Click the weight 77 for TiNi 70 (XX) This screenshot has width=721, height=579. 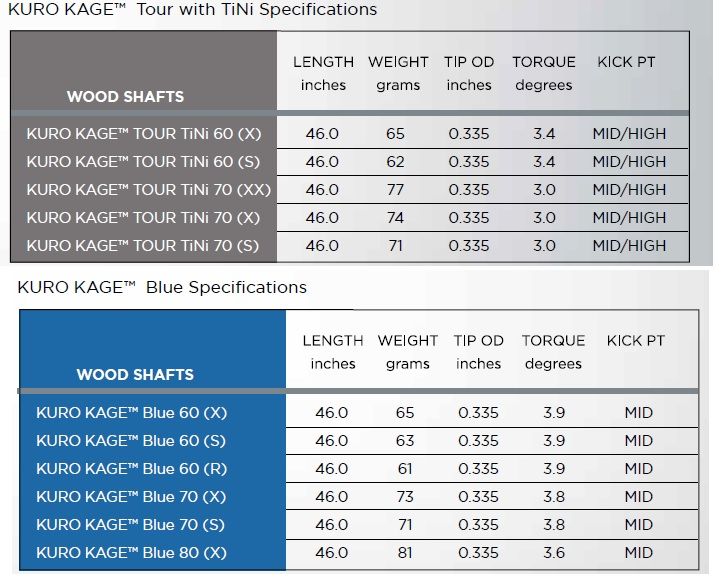[395, 190]
